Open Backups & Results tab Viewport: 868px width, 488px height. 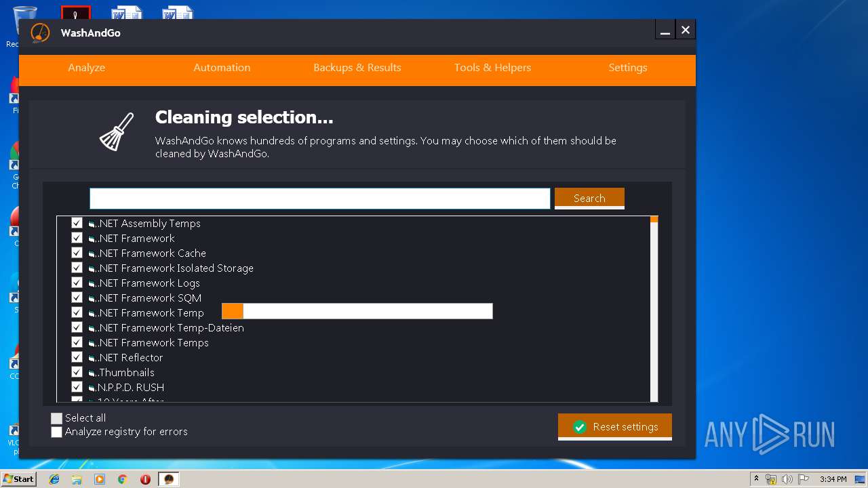click(357, 68)
